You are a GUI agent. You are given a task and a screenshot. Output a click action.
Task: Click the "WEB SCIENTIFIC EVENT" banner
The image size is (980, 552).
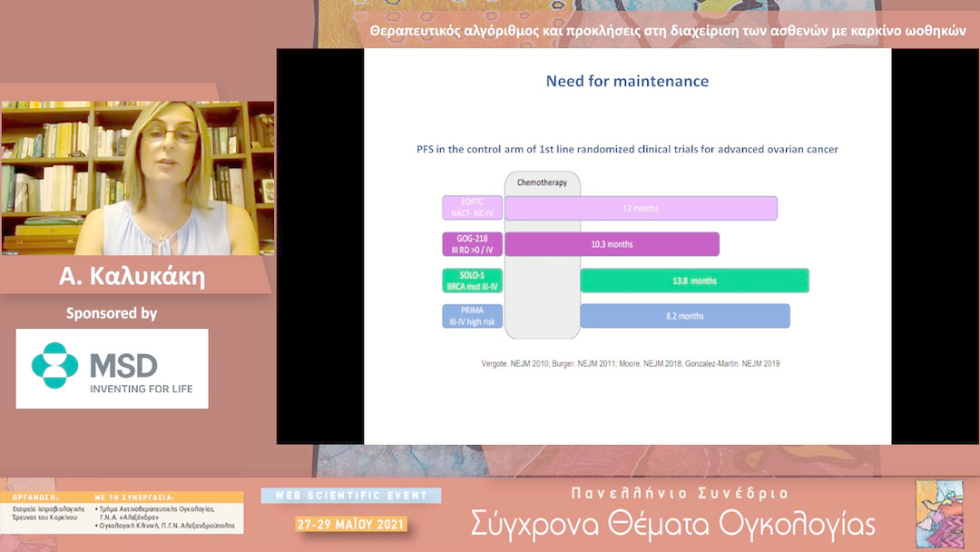coord(351,496)
